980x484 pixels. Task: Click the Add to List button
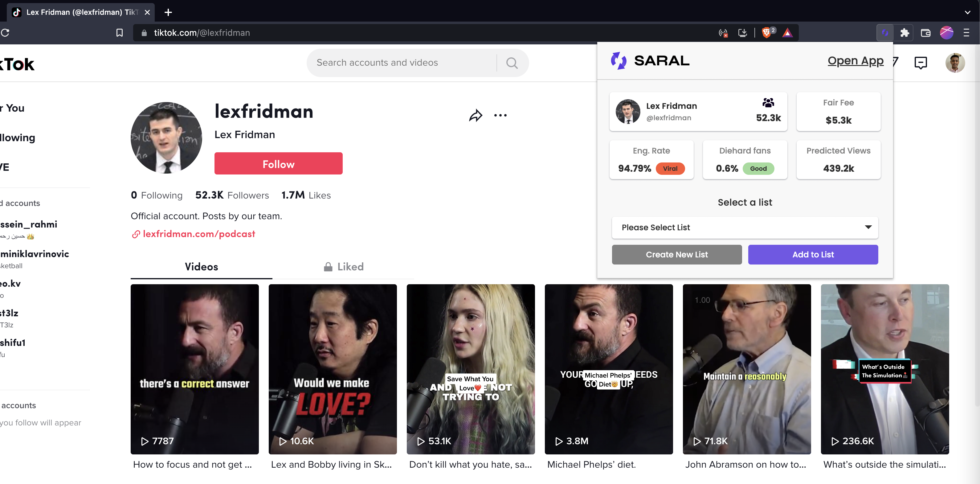[813, 255]
